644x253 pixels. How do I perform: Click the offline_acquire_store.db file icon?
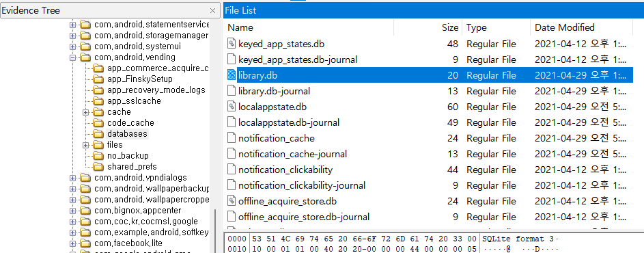tap(232, 201)
